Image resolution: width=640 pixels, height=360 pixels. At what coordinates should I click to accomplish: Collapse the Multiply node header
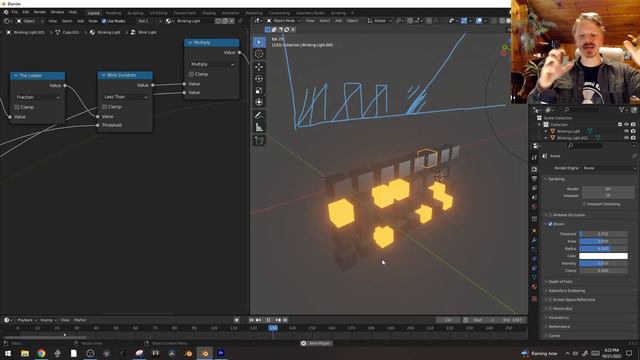(x=190, y=42)
